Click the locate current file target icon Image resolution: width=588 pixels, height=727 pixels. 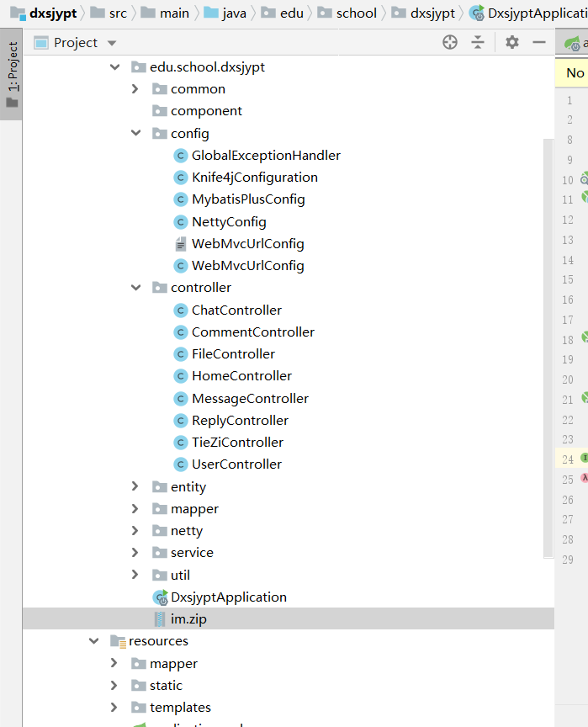click(450, 42)
